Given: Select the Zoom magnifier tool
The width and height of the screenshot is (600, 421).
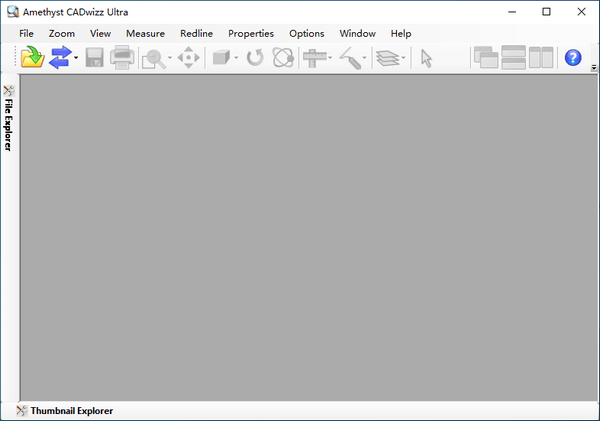Looking at the screenshot, I should pyautogui.click(x=154, y=58).
